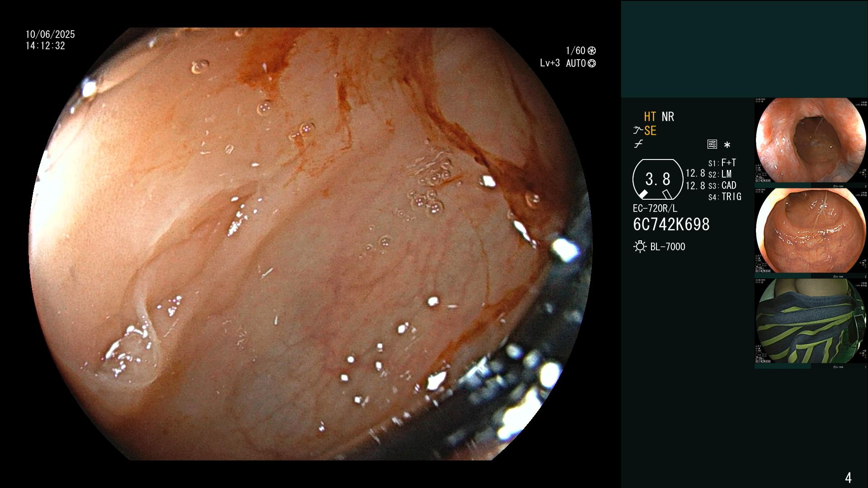Click the AUTO iris icon
The image size is (868, 488).
pyautogui.click(x=592, y=64)
